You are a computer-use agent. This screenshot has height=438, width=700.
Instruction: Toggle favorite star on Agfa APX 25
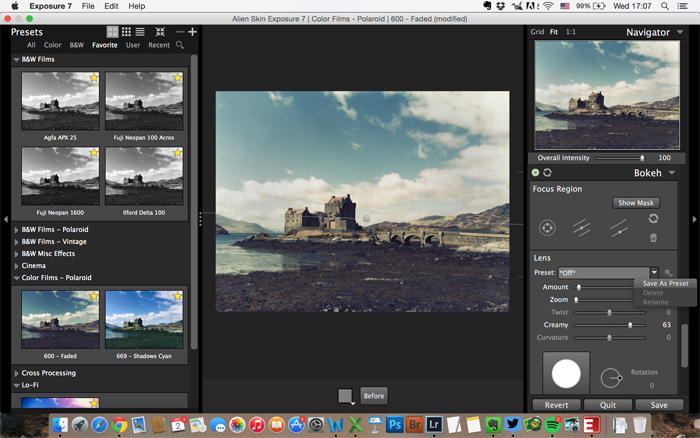pos(94,78)
